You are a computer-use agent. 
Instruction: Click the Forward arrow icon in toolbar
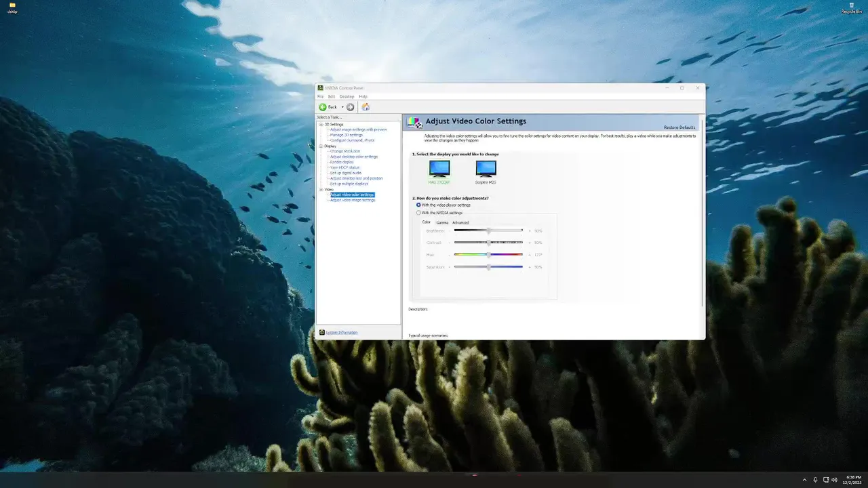pyautogui.click(x=351, y=107)
